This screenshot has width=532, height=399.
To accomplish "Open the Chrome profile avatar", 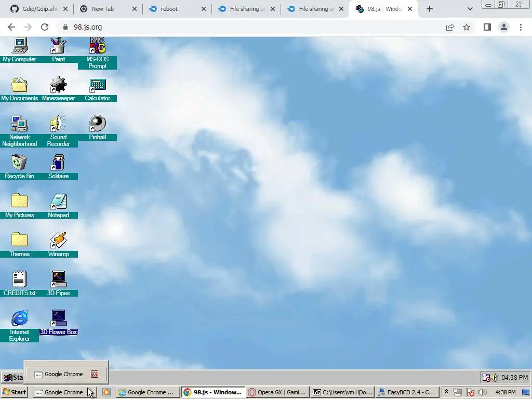I will [x=504, y=27].
